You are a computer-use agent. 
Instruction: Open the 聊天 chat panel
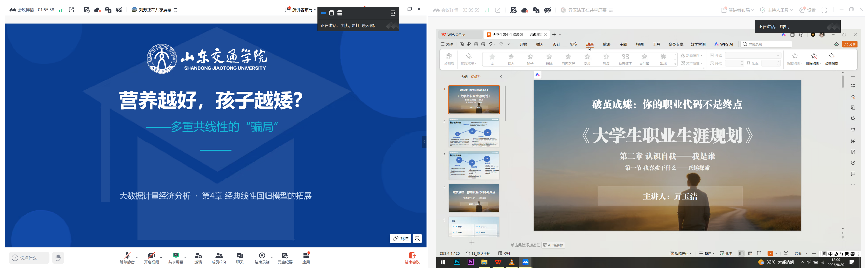(x=240, y=258)
